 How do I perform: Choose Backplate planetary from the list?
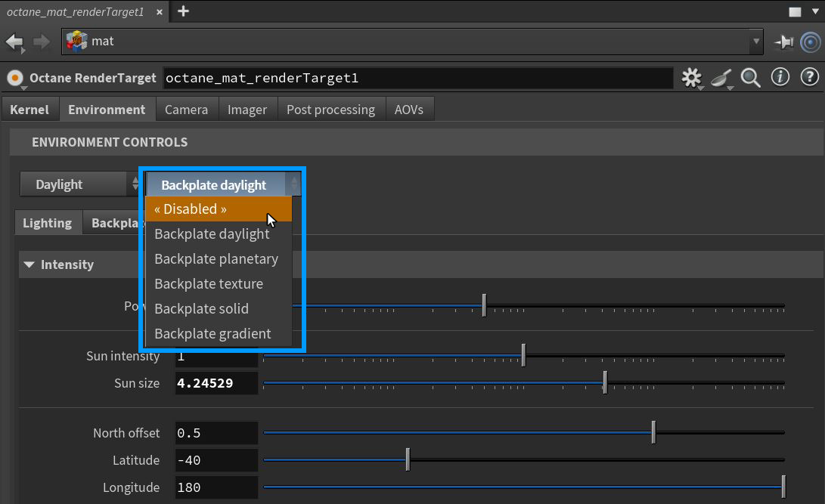pos(216,259)
